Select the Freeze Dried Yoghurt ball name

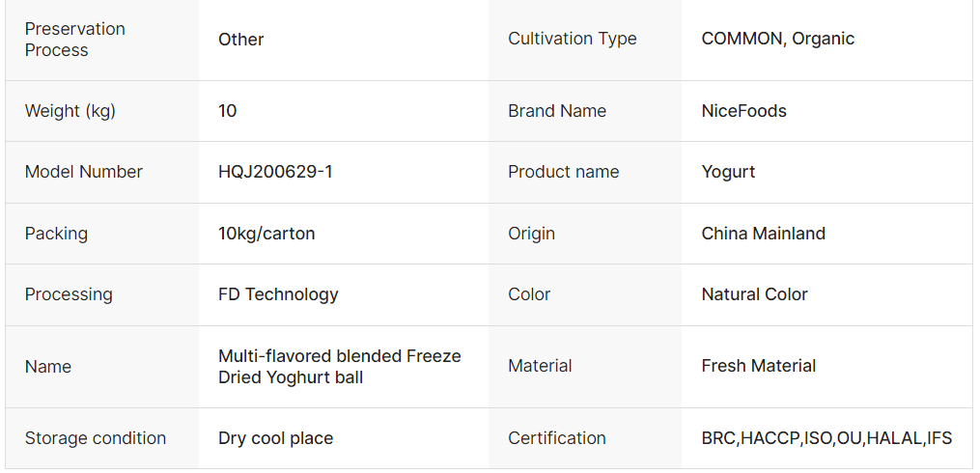339,367
